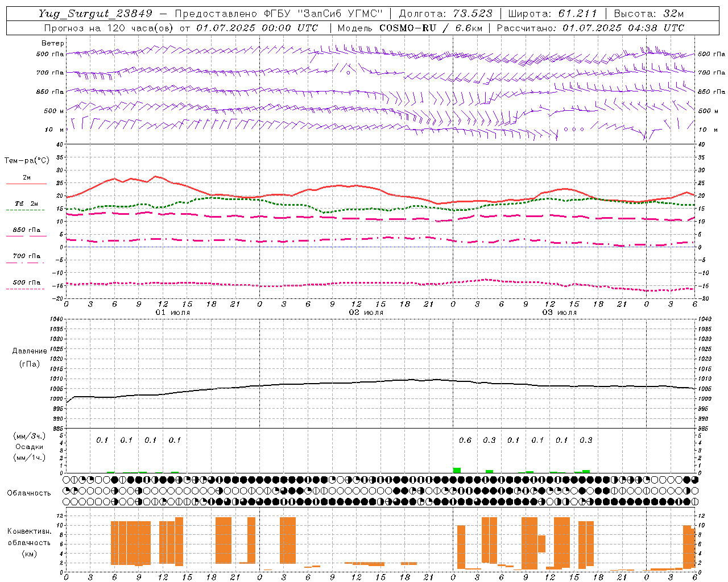Click the text ФГБУ "ЗапСиб УГМС"
Image resolution: width=728 pixels, height=582 pixels.
[323, 14]
